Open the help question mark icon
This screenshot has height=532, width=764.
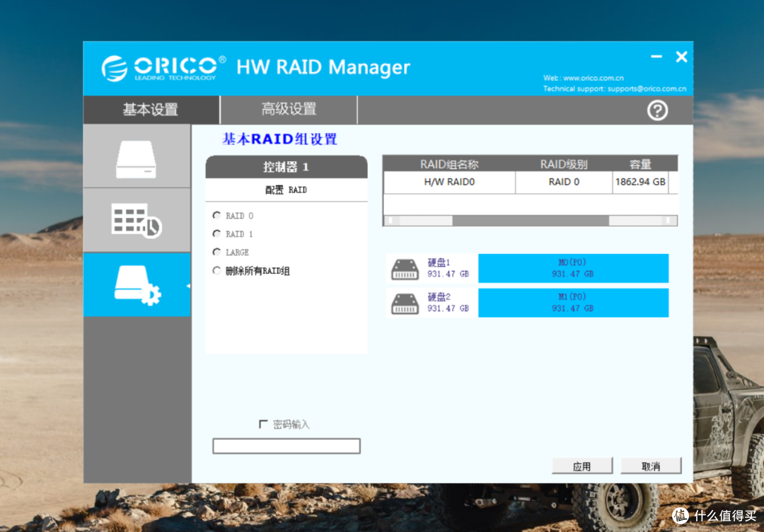point(657,111)
